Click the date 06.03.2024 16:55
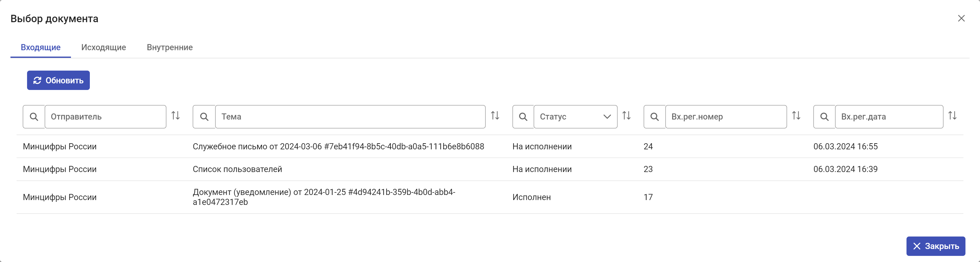 coord(845,147)
